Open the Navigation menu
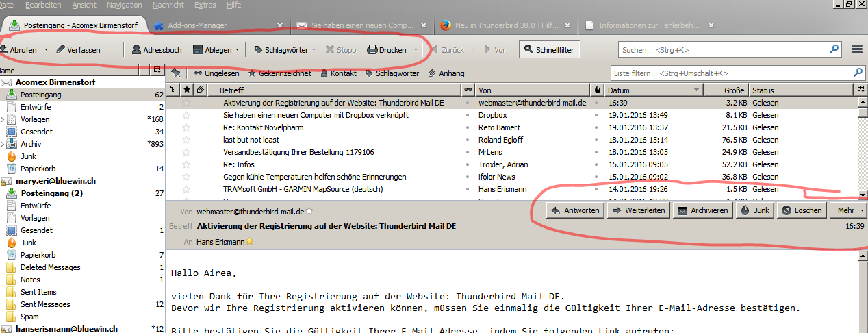The width and height of the screenshot is (868, 333). click(x=125, y=5)
